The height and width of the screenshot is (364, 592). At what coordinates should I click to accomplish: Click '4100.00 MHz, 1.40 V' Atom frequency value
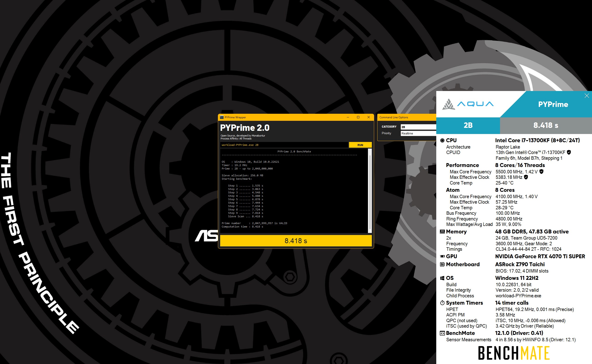(517, 197)
